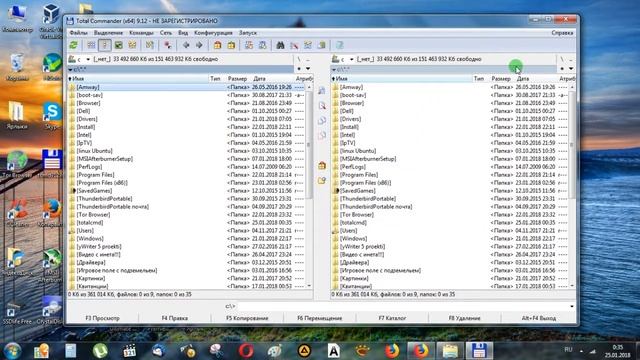The width and height of the screenshot is (640, 360).
Task: Open file search binoculars icon
Action: pos(280,45)
